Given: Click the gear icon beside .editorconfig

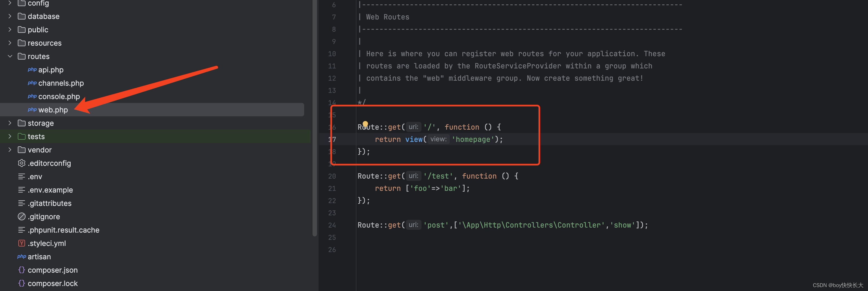Looking at the screenshot, I should tap(22, 163).
